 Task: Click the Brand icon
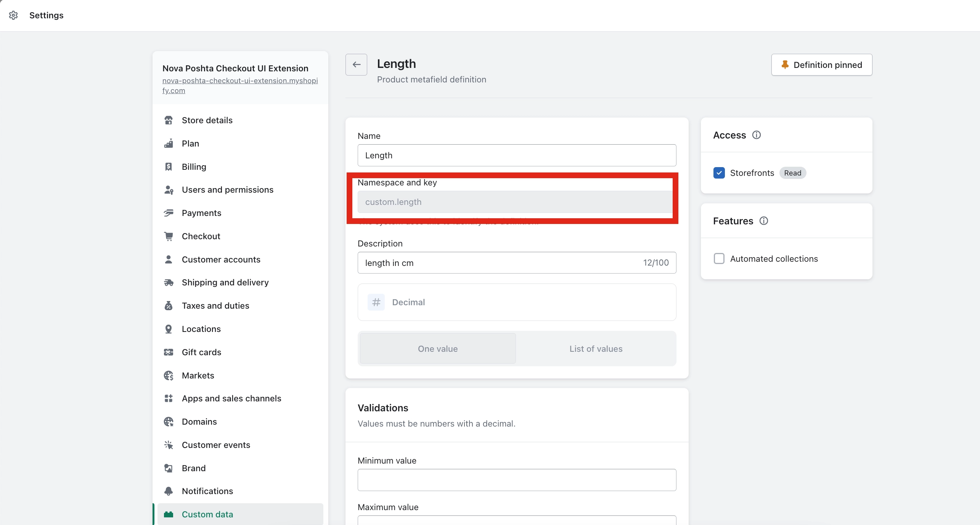[x=169, y=468]
